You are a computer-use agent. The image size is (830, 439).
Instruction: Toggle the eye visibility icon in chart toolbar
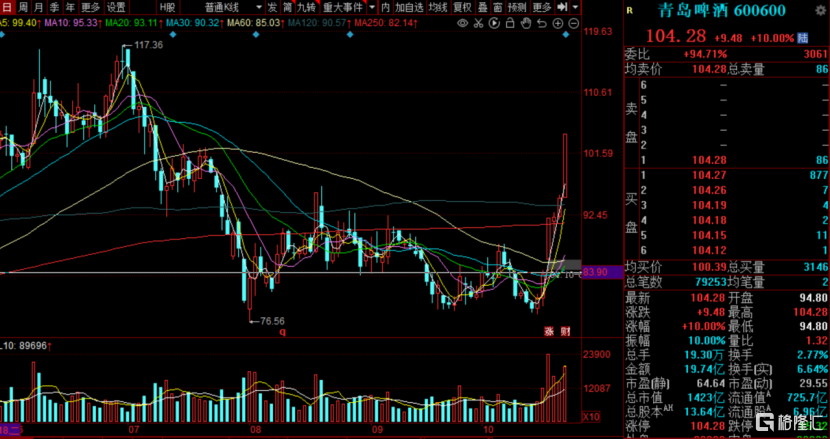462,23
